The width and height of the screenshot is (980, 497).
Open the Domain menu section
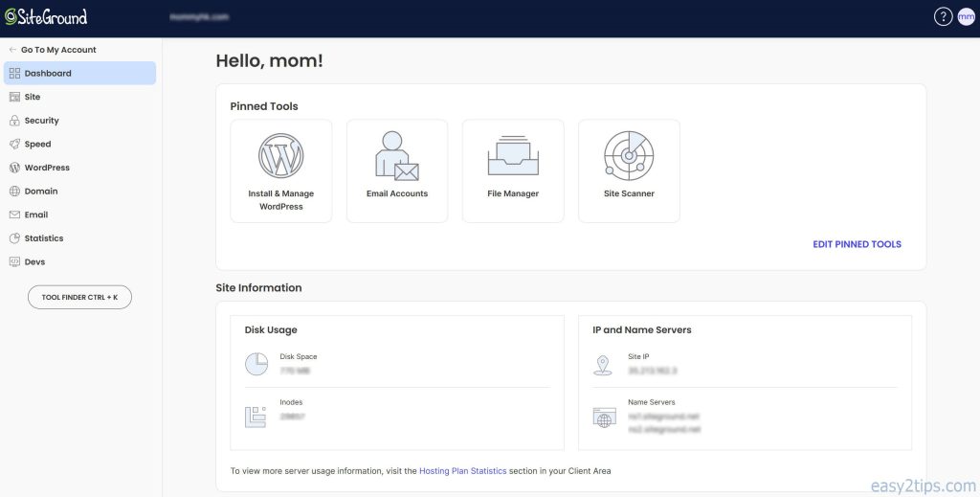pyautogui.click(x=80, y=192)
